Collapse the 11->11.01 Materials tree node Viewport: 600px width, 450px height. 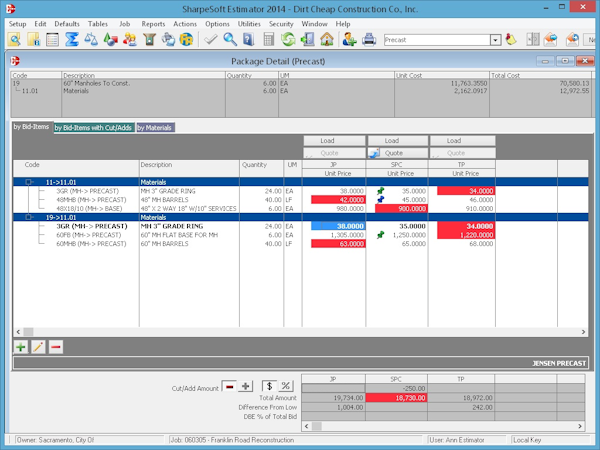coord(29,182)
